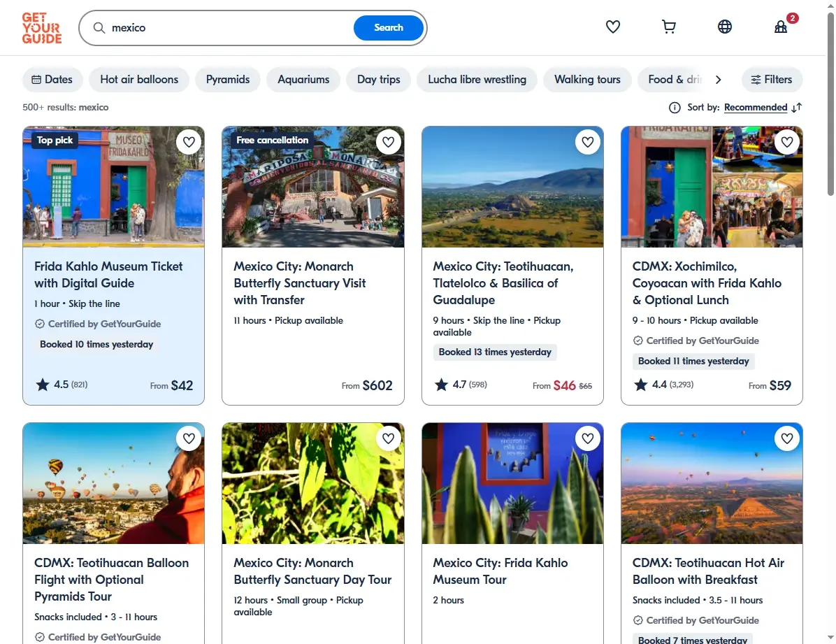This screenshot has width=836, height=644.
Task: Open CDMX: Teotihuacan Hot Air Balloon with Breakfast title
Action: pos(708,571)
